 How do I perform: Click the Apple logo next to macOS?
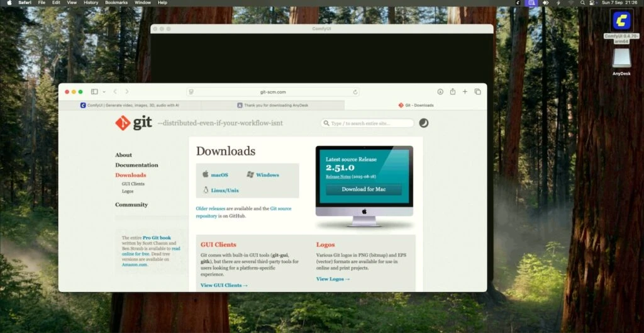point(206,174)
